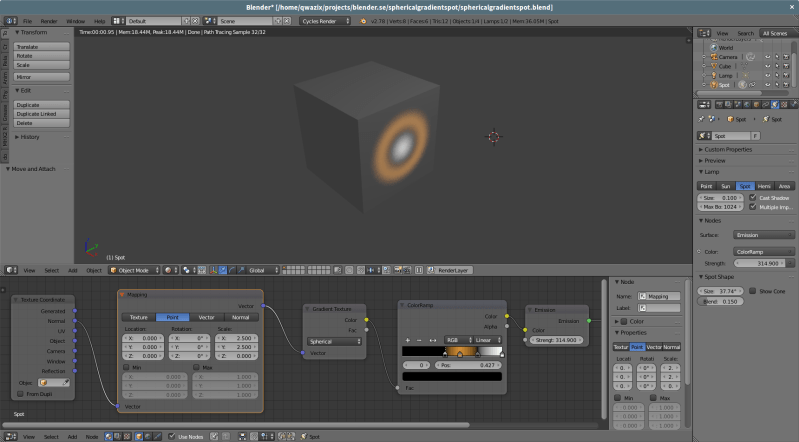This screenshot has height=442, width=799.
Task: Click the Rotate button
Action: [x=41, y=56]
